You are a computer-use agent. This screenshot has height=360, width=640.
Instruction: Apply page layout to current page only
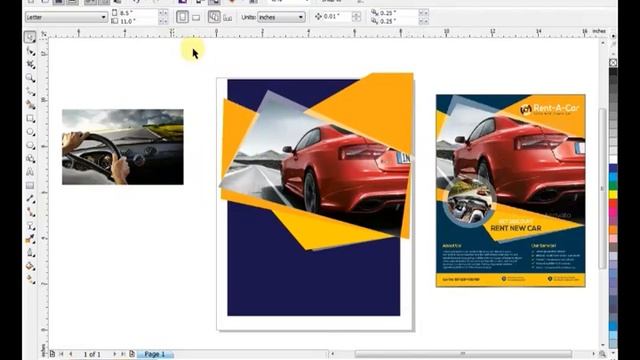tap(228, 17)
